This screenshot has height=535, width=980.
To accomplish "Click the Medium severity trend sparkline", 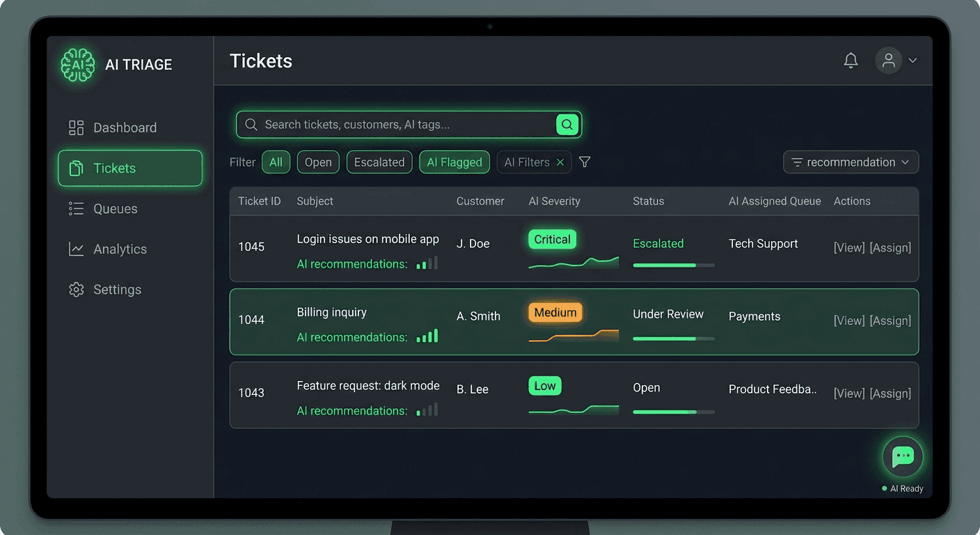I will pyautogui.click(x=574, y=336).
